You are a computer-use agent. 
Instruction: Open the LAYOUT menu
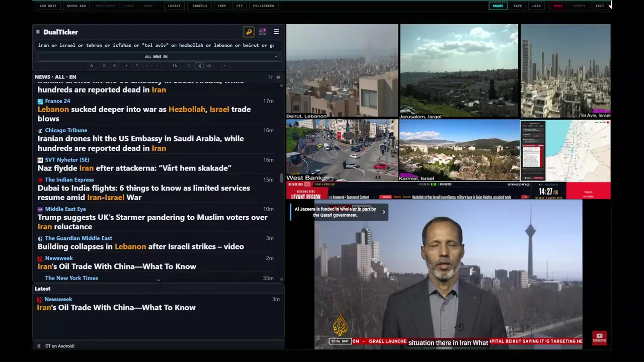pyautogui.click(x=174, y=6)
